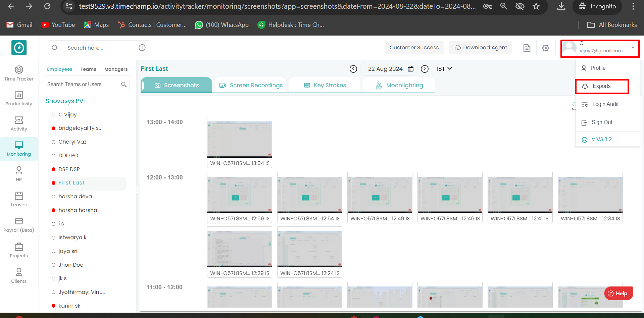Open the Helpdesk : Time Champ bookmark

click(x=291, y=25)
